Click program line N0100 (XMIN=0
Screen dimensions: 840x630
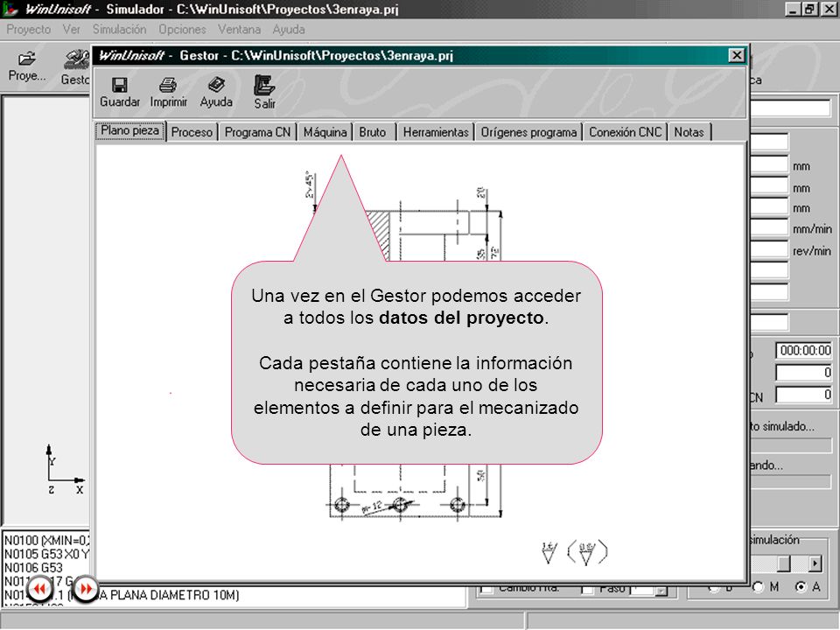coord(46,541)
